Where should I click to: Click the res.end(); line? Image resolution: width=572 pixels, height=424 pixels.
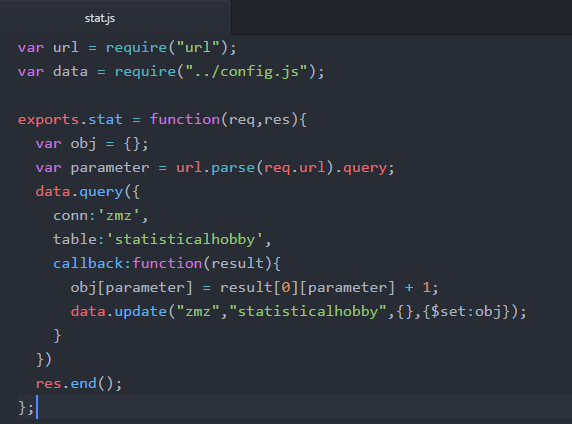[x=79, y=383]
